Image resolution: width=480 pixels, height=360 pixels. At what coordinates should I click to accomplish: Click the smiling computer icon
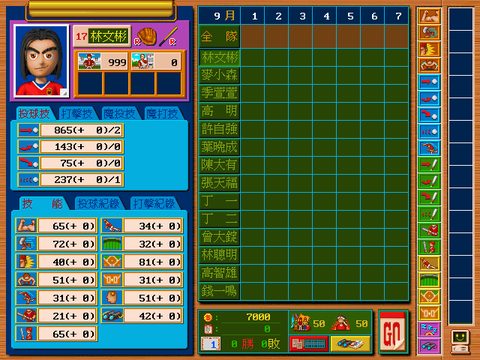click(x=460, y=341)
